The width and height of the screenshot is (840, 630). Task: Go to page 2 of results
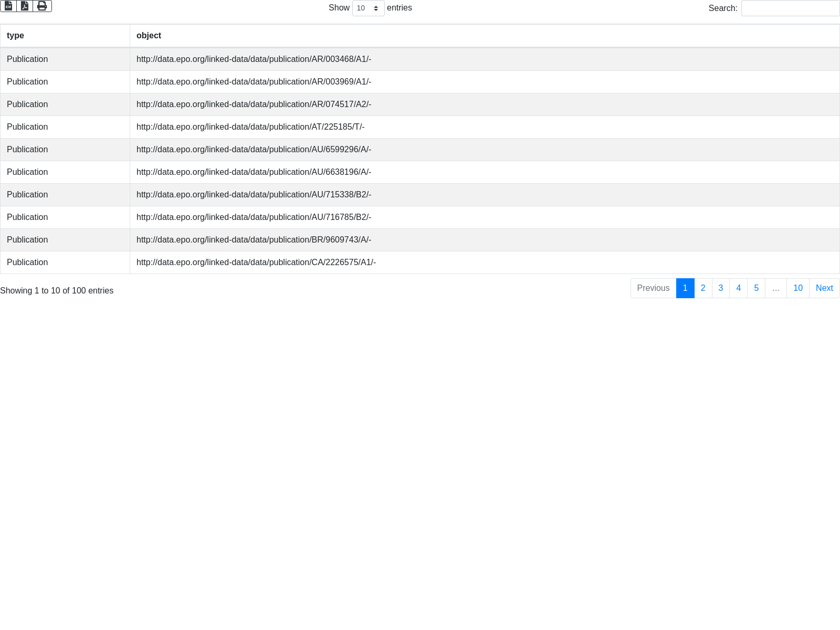pos(703,288)
